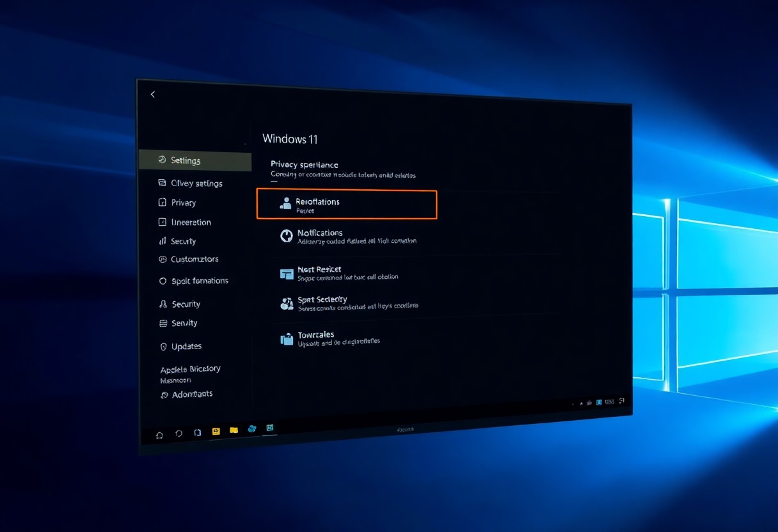778x532 pixels.
Task: Click the bar-chart icon beside Secuty
Action: coord(163,241)
